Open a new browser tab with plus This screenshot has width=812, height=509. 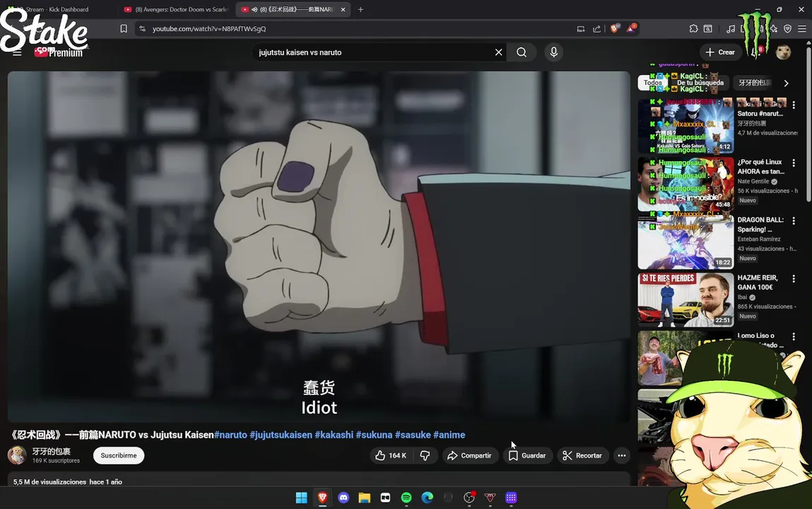360,9
